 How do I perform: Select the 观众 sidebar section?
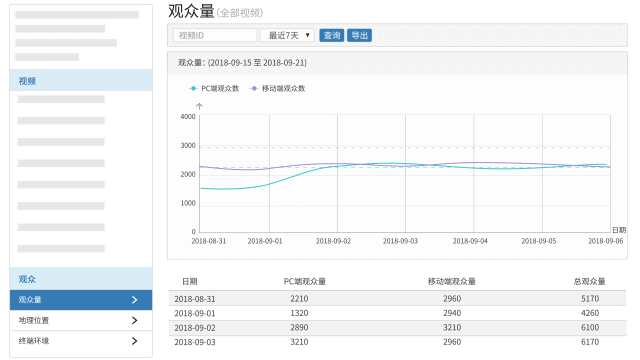tap(81, 279)
